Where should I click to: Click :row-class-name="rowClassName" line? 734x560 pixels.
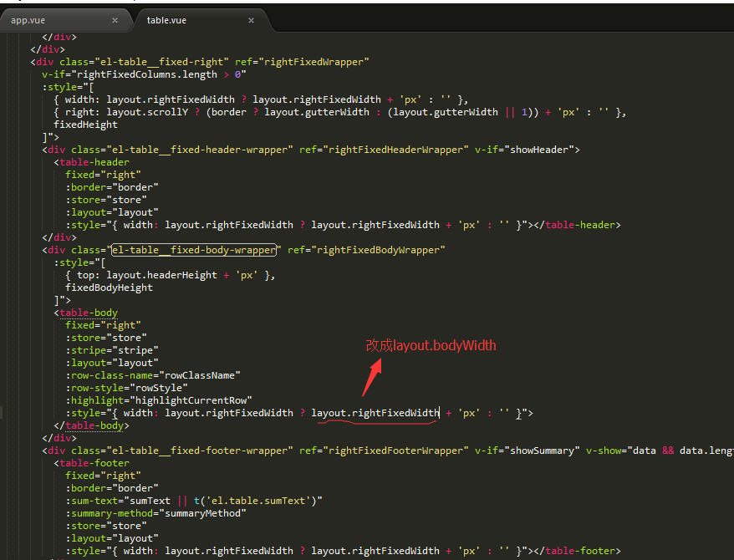coord(153,375)
